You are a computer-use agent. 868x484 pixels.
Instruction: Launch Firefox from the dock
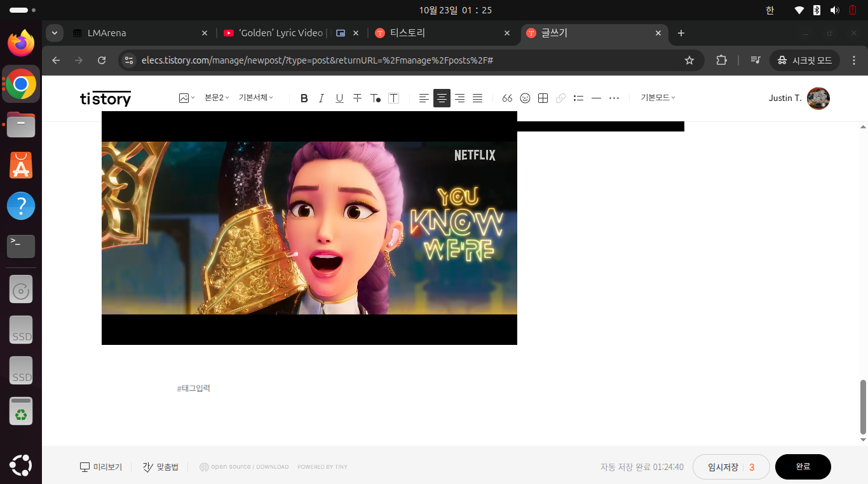pos(21,43)
